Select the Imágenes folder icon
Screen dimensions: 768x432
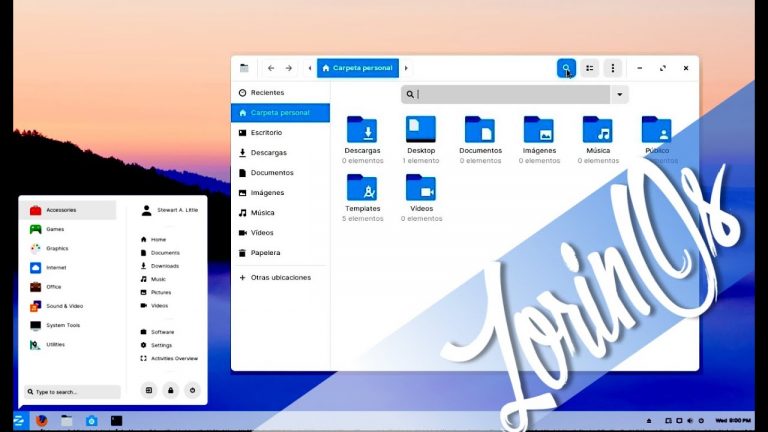(539, 129)
